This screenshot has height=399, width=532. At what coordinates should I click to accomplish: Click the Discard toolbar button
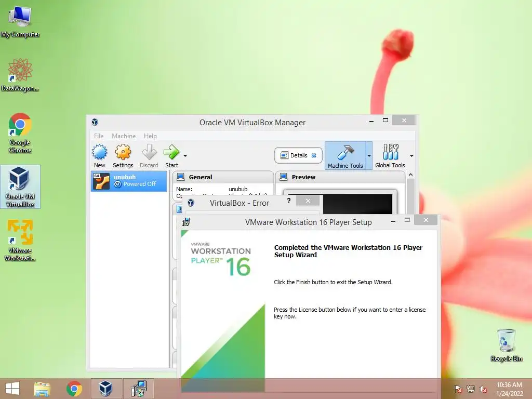(149, 156)
